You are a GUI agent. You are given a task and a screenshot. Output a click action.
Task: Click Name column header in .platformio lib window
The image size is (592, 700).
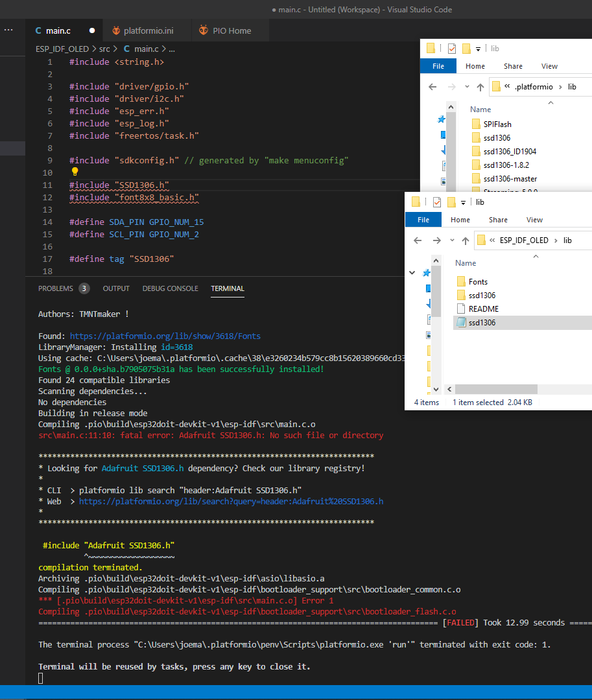click(480, 110)
